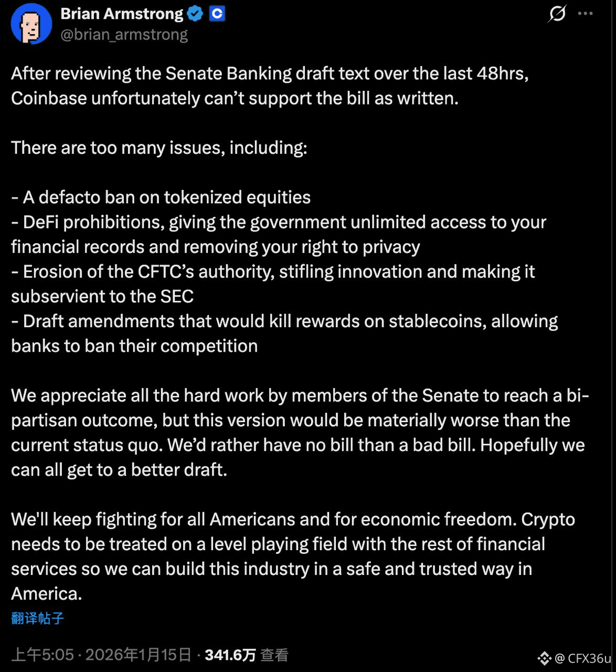Click the bullet "A defacto ban on tokenized equities"
Viewport: 616px width, 672px height.
pos(161,197)
